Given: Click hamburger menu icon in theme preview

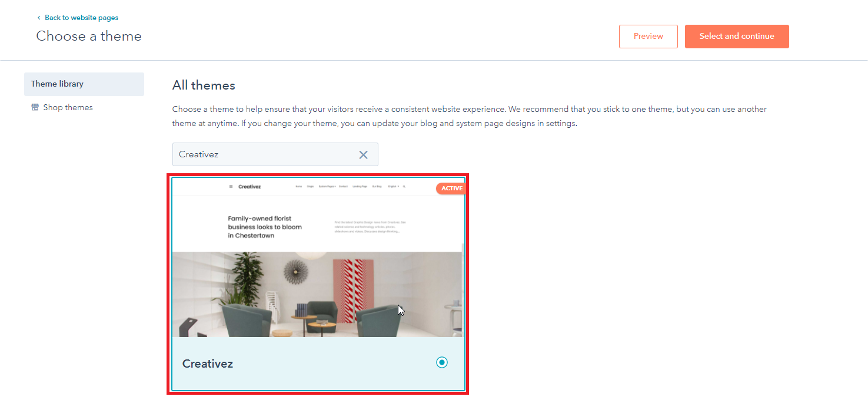Looking at the screenshot, I should coord(231,187).
